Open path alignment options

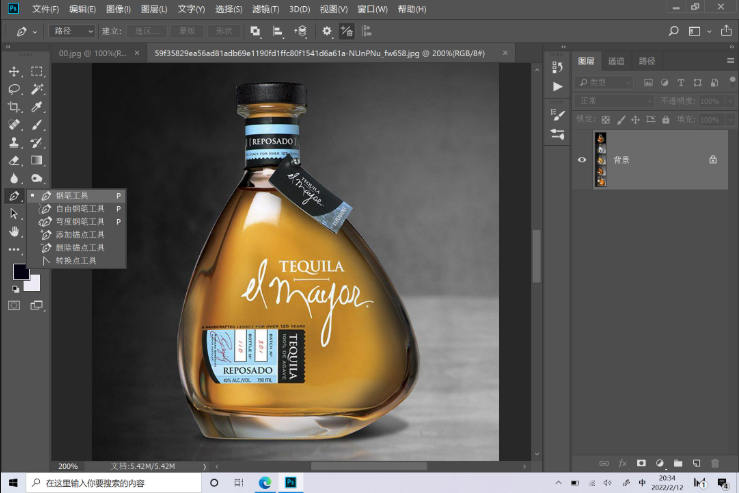pos(278,31)
